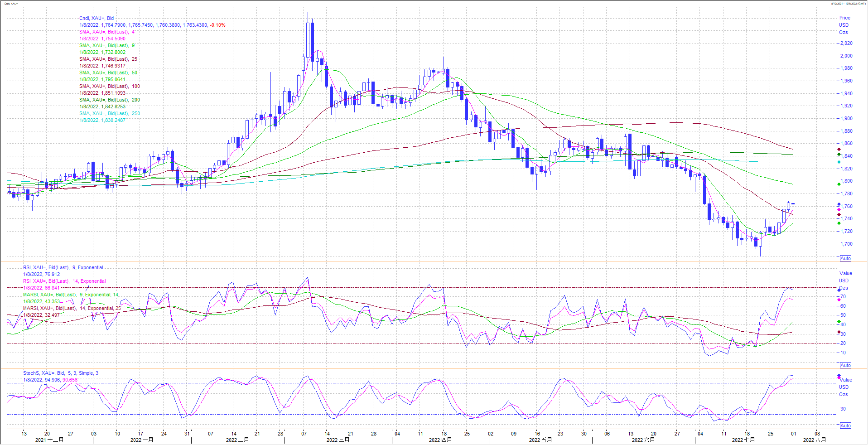This screenshot has height=445, width=868.
Task: Click the 1,820 price axis label
Action: point(846,169)
